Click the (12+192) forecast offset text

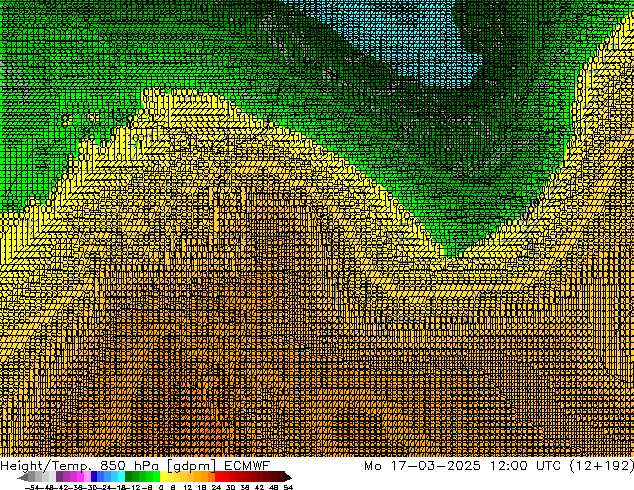601,466
